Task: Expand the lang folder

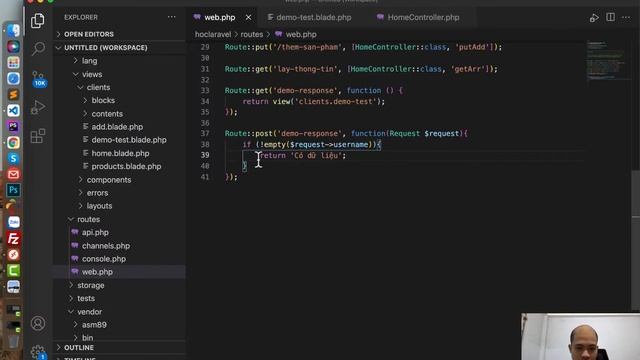Action: pos(89,61)
